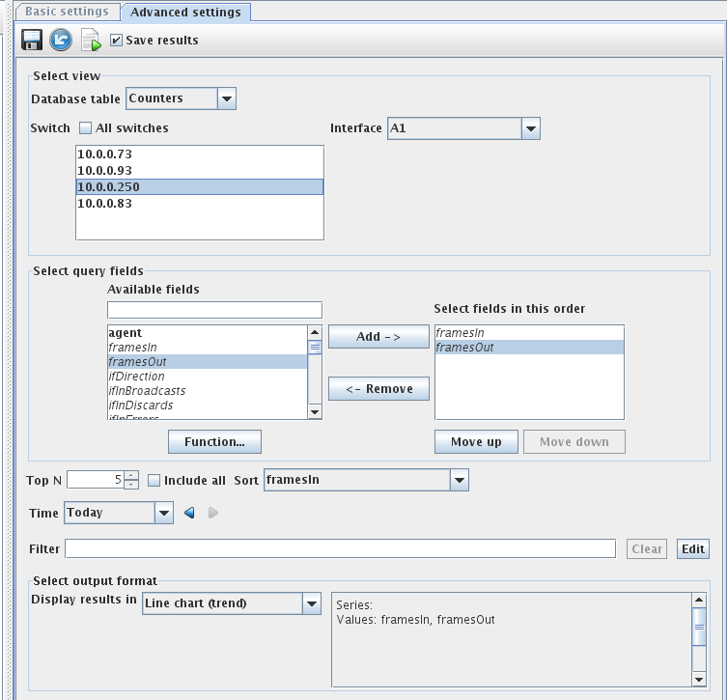Click the save floppy disk icon
The width and height of the screenshot is (728, 700).
tap(32, 41)
